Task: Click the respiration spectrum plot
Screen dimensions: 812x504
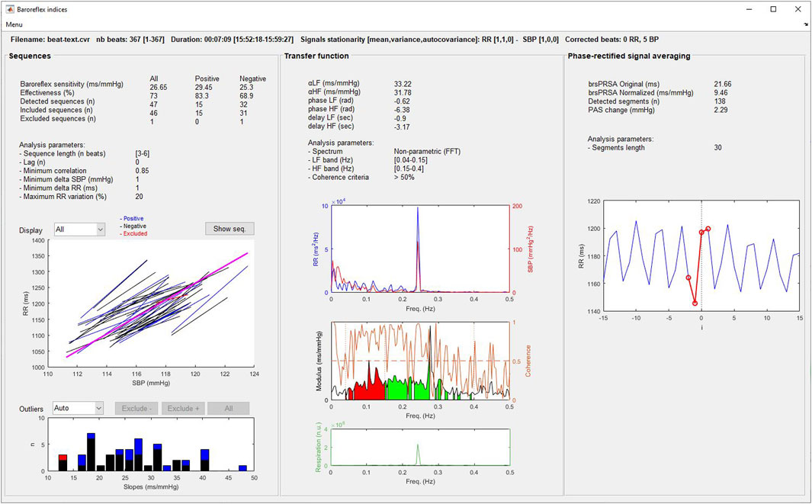Action: point(421,447)
